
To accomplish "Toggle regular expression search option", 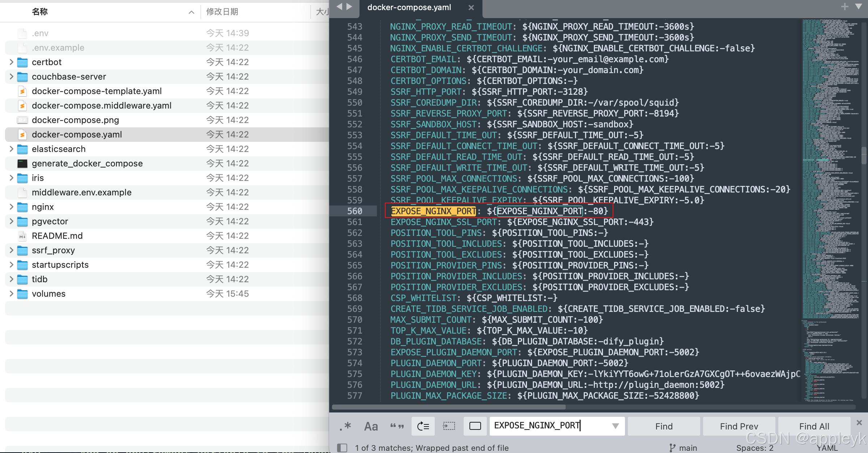I will click(x=345, y=426).
